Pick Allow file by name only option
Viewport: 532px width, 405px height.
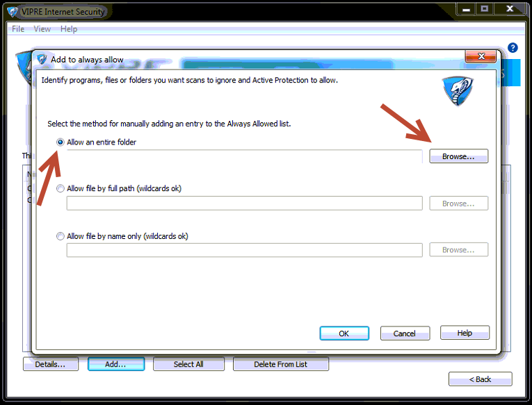61,236
